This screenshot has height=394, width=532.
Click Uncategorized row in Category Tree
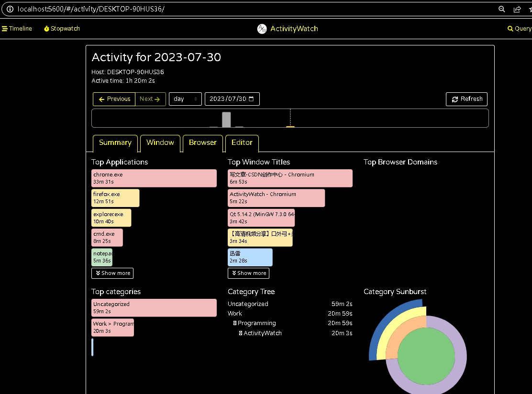click(x=290, y=304)
